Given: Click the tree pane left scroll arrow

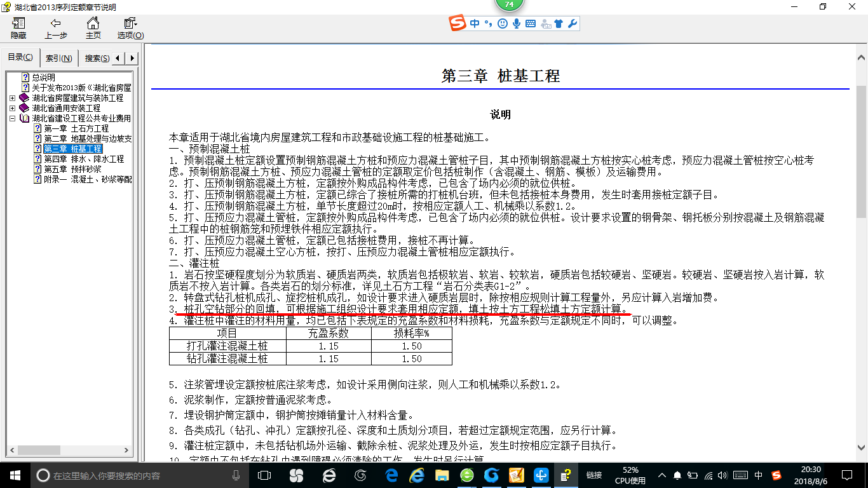Looking at the screenshot, I should (10, 451).
